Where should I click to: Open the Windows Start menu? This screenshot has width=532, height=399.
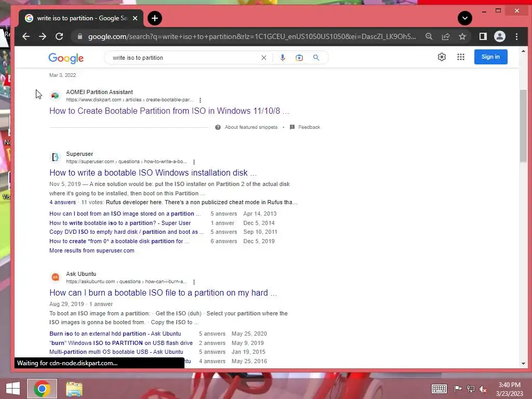13,389
